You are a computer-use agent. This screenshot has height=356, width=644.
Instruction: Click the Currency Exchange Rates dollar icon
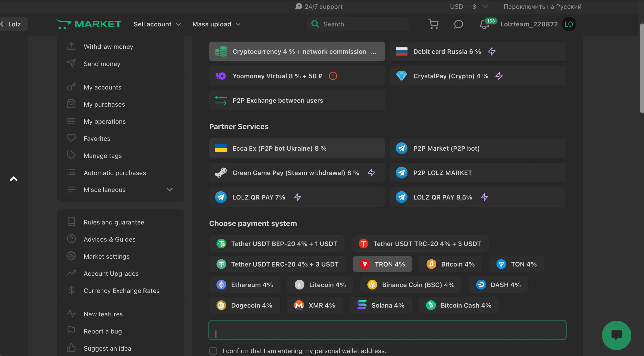[x=71, y=290]
